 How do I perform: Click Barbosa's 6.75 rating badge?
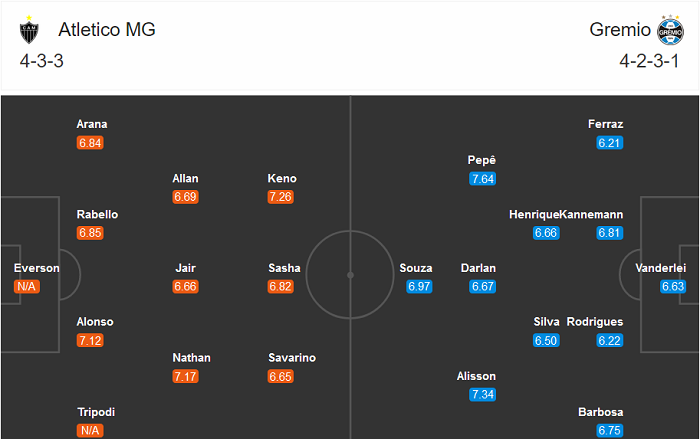[x=610, y=431]
